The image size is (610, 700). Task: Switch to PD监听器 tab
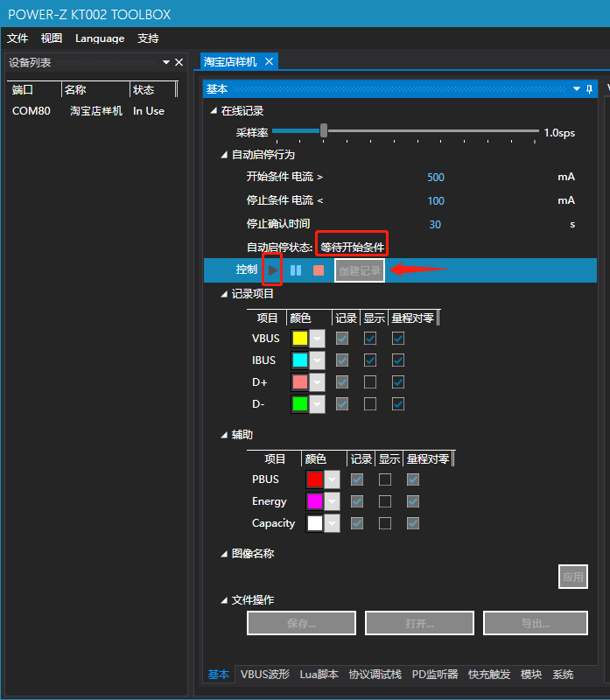[435, 674]
